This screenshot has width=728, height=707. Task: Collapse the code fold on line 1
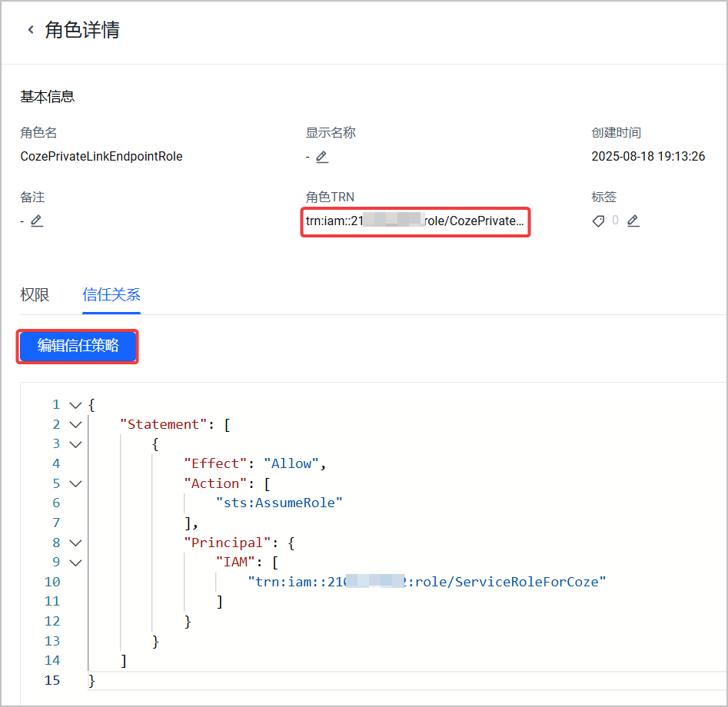[75, 405]
